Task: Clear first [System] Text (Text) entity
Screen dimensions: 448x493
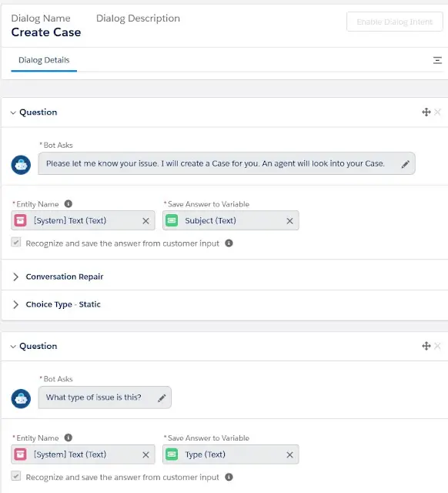Action: [145, 221]
